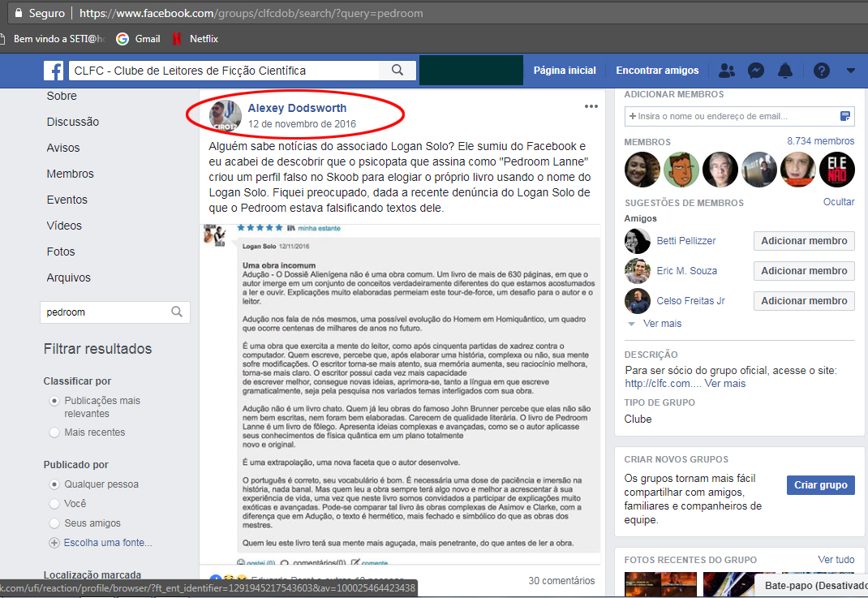Click 8.734 membros link
This screenshot has width=868, height=598.
tap(820, 141)
